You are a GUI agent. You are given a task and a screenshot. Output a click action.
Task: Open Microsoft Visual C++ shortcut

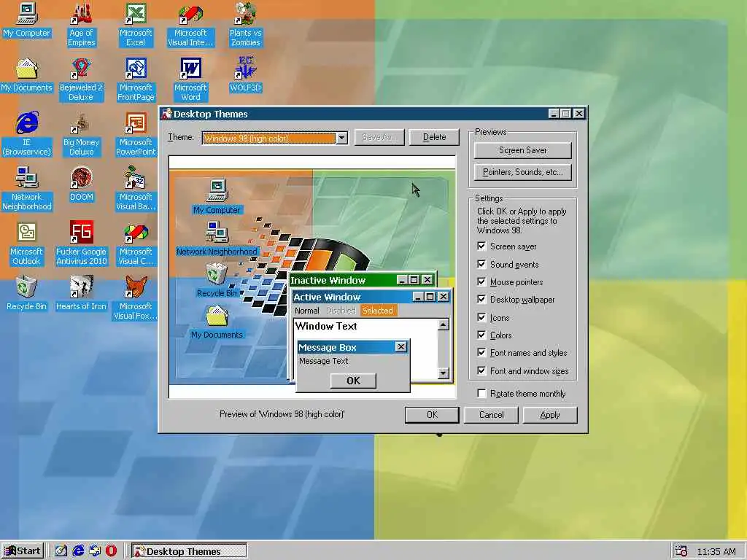click(136, 243)
